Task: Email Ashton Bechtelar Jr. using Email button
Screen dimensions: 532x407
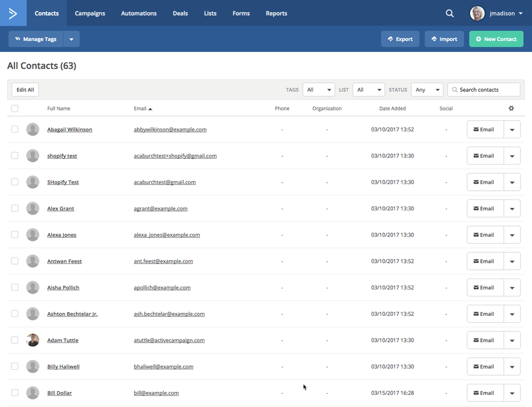Action: point(485,314)
